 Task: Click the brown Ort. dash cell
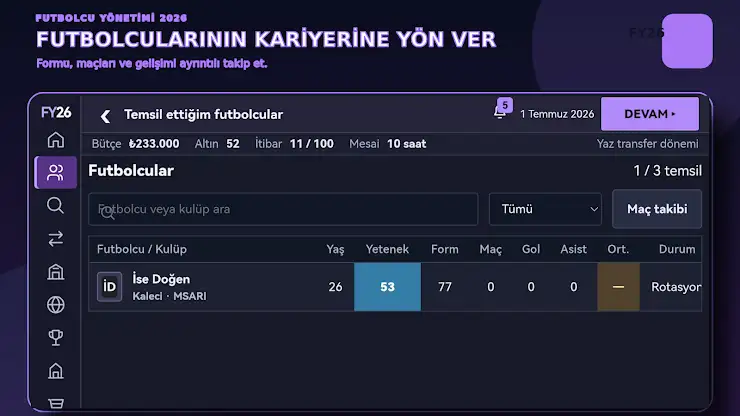click(618, 287)
